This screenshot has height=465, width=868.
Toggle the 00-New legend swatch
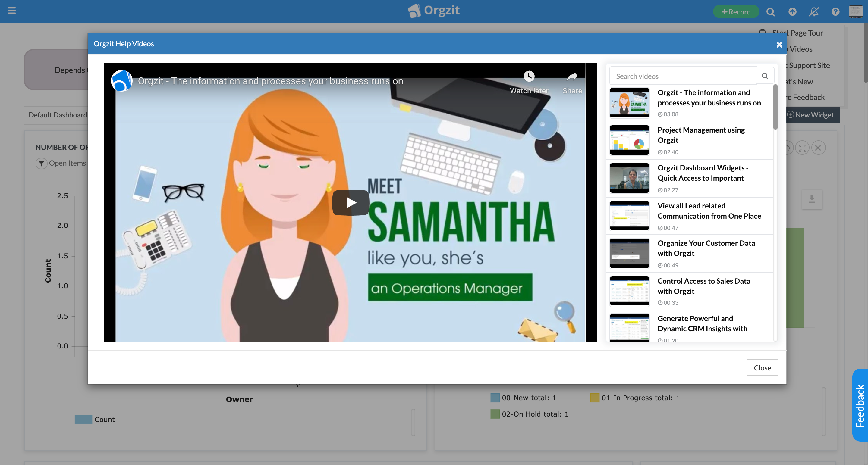(495, 398)
